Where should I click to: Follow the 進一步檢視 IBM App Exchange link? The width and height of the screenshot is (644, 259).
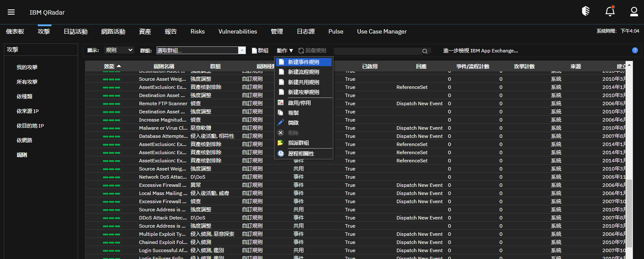481,51
